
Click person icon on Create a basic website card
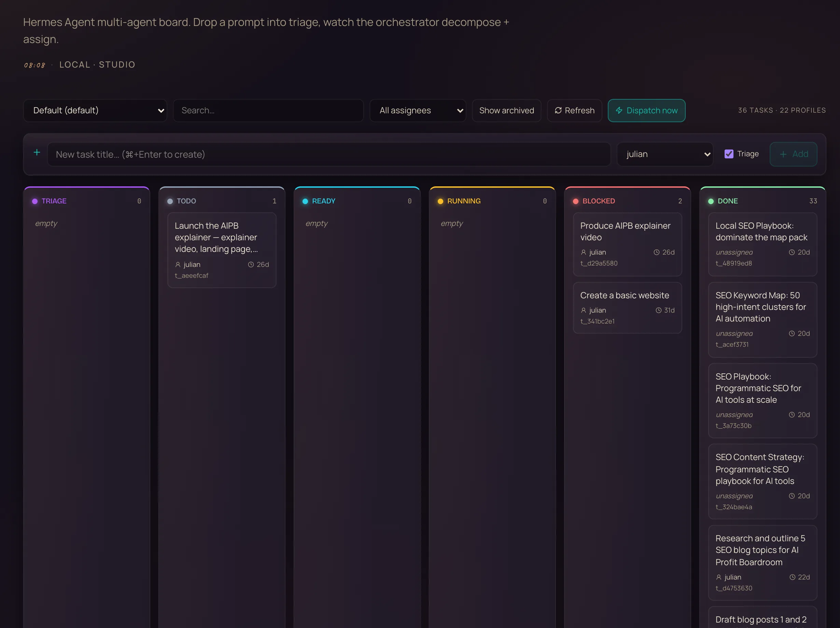[583, 310]
